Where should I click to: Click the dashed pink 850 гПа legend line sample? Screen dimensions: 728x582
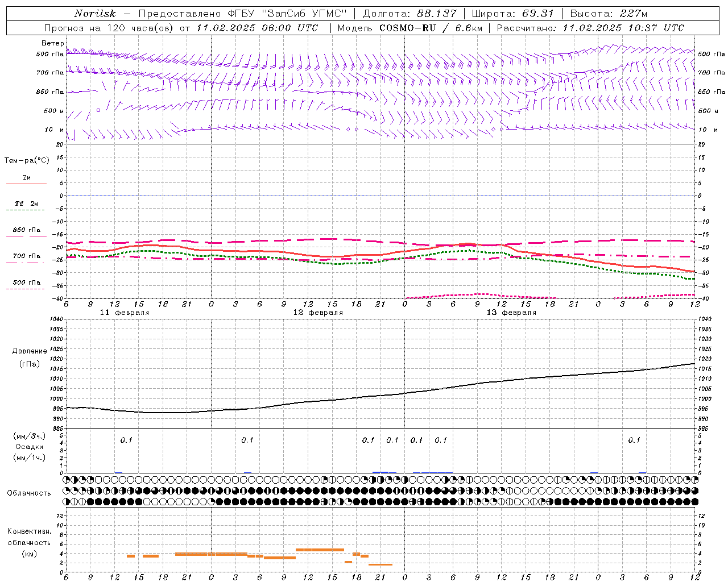coord(26,236)
